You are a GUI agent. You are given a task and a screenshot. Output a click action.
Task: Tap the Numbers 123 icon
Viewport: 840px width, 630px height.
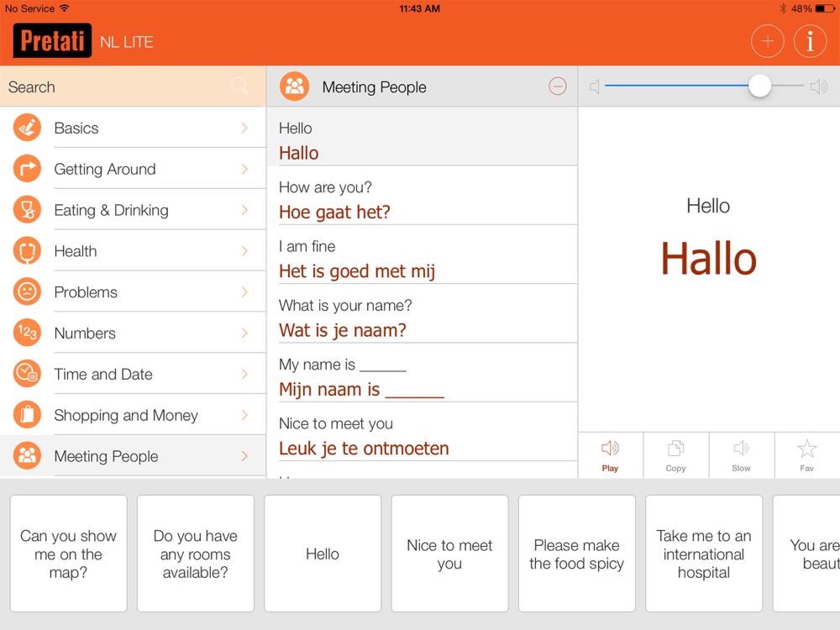[27, 333]
